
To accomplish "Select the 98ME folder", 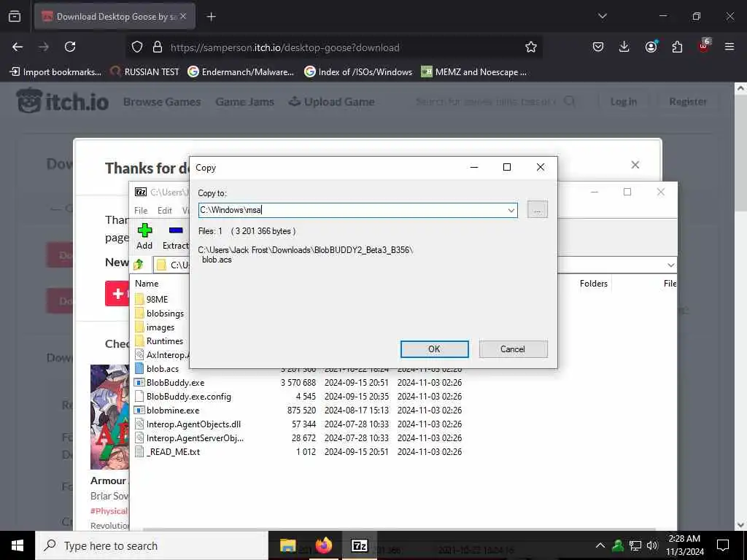I will point(157,299).
